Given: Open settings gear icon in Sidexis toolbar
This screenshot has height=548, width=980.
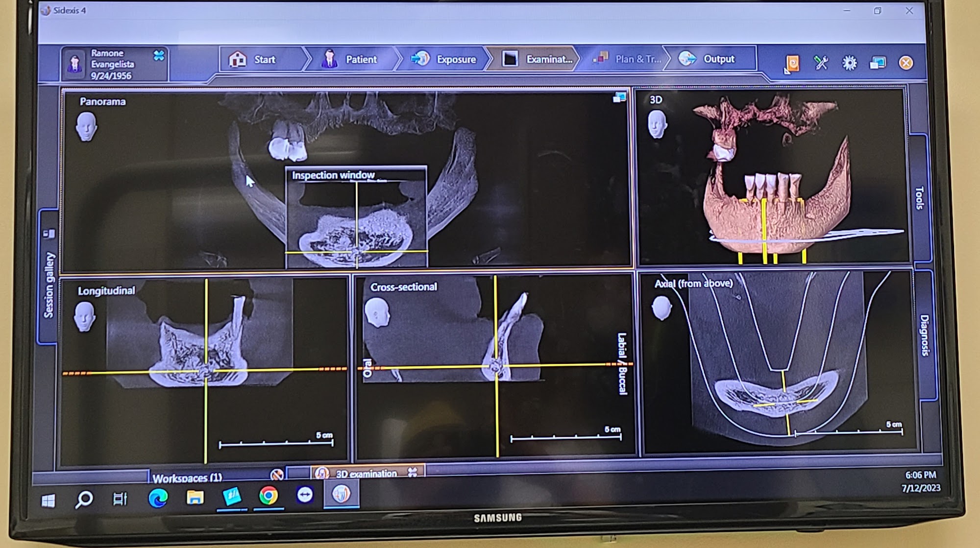Looking at the screenshot, I should pos(849,63).
